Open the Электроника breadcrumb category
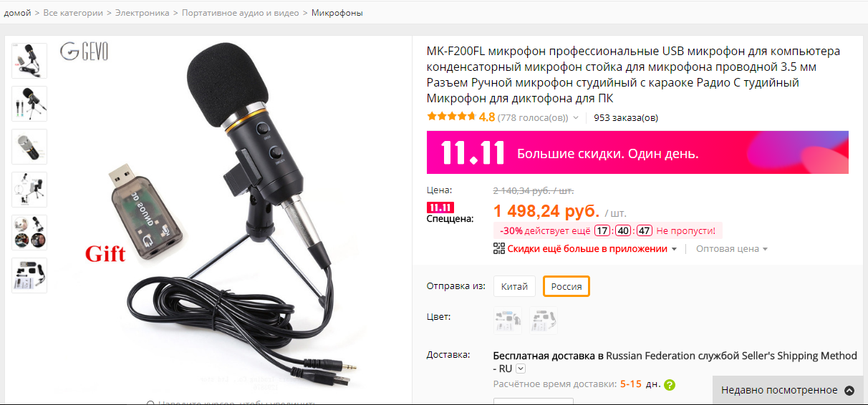The image size is (868, 405). coord(143,13)
